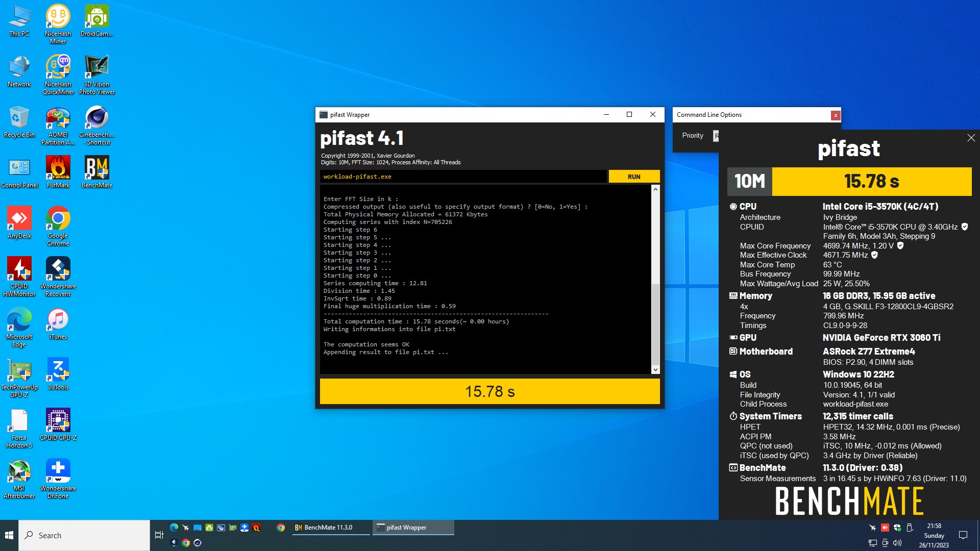This screenshot has height=551, width=980.
Task: Select the CPUID HWMonitor desktop icon
Action: click(19, 277)
